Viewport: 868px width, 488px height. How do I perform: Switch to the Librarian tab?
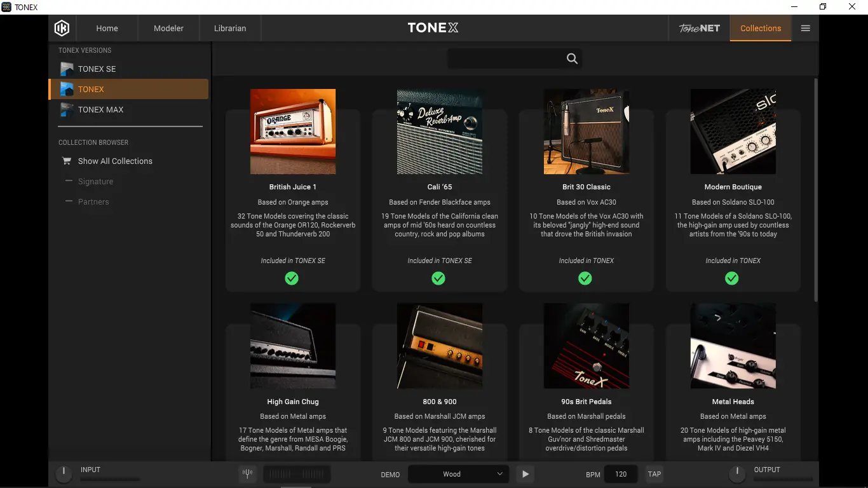coord(229,28)
